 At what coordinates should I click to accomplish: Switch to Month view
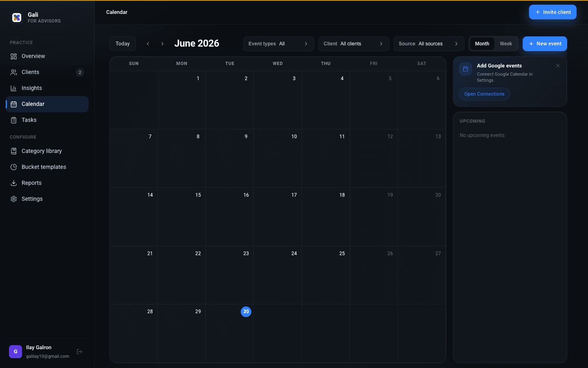[x=482, y=44]
